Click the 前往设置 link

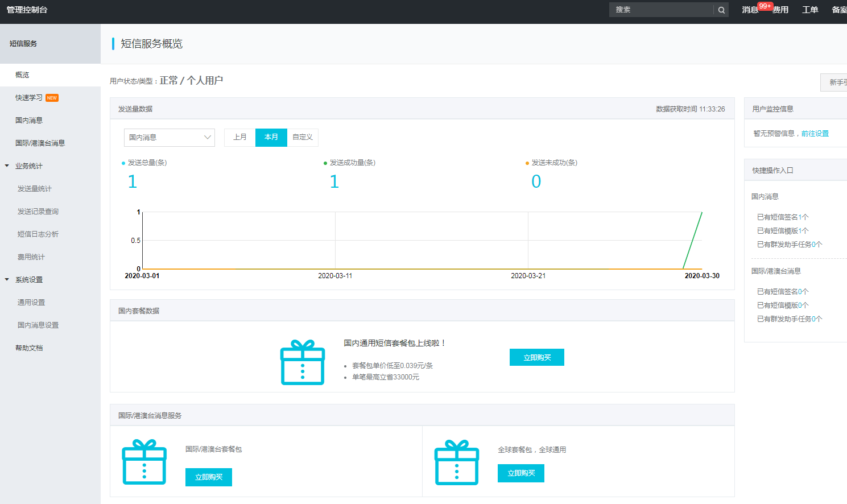815,134
